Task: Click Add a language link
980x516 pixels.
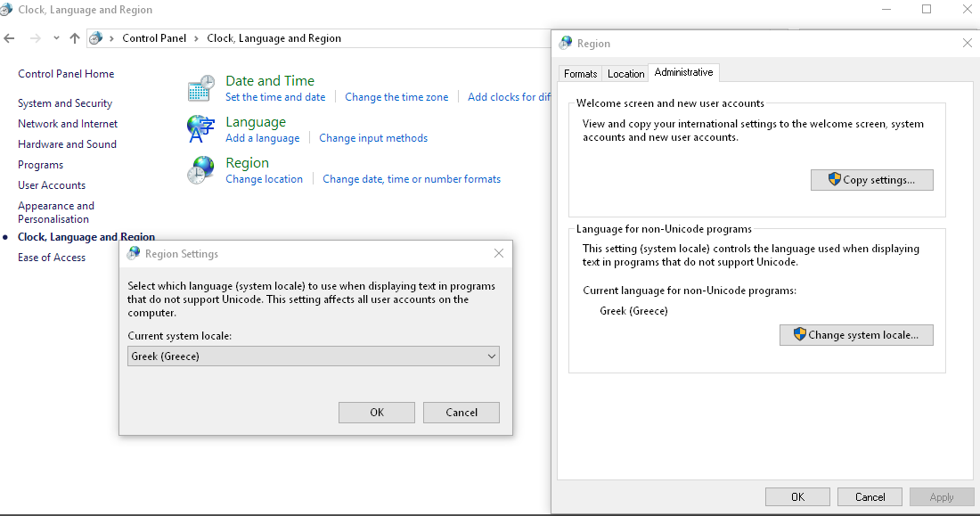Action: point(263,138)
